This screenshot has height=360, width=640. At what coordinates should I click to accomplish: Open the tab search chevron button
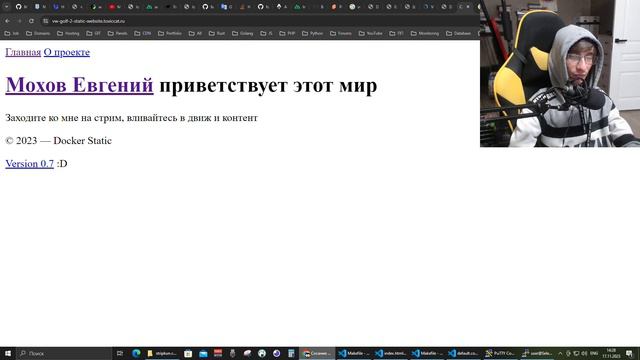point(6,7)
